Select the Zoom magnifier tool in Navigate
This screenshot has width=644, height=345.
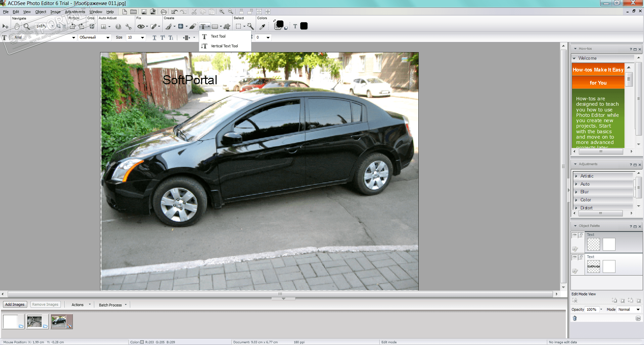tap(27, 26)
